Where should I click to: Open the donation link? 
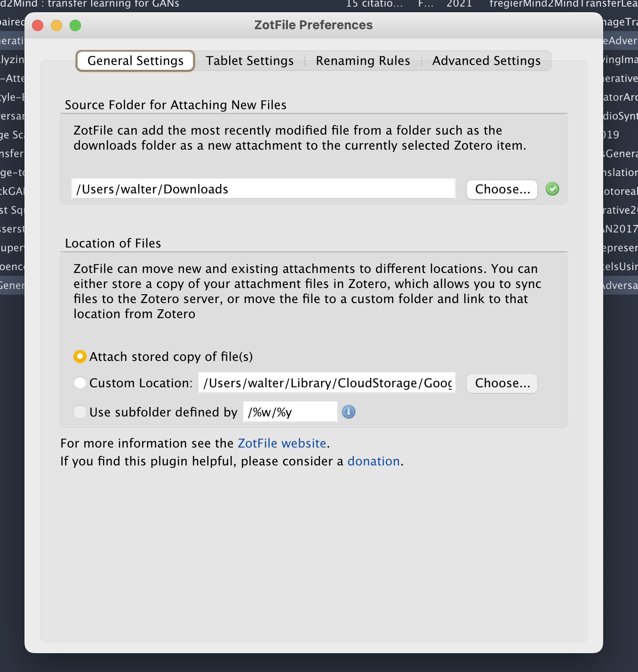[374, 461]
